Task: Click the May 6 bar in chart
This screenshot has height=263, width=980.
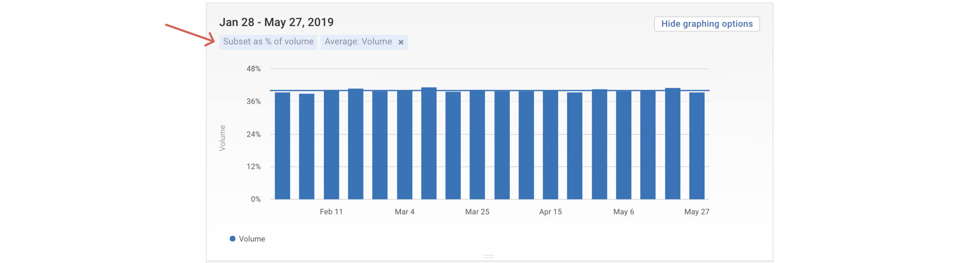Action: pos(623,144)
